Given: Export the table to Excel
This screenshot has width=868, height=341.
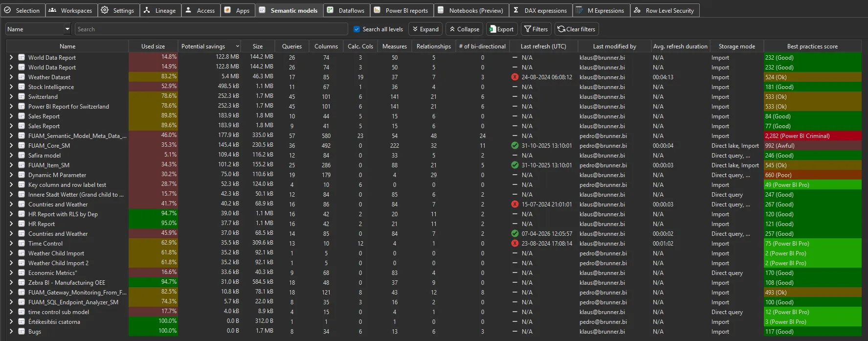Looking at the screenshot, I should [501, 29].
